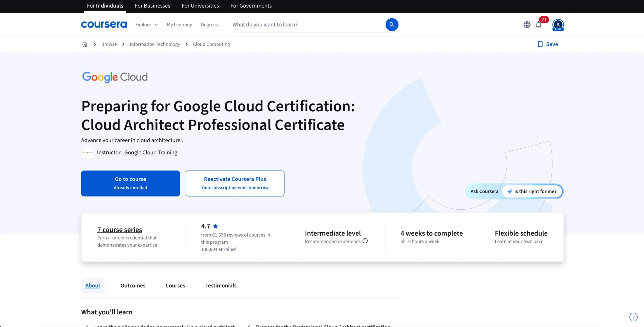Click the Go to course button
Image resolution: width=644 pixels, height=327 pixels.
131,183
